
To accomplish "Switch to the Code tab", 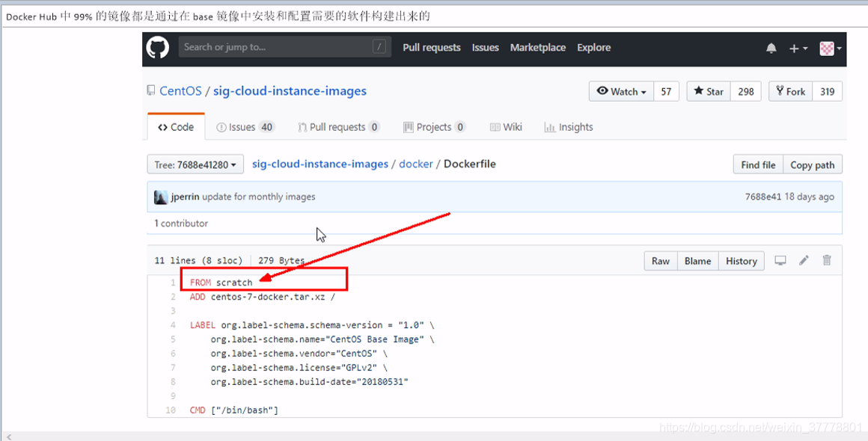I will (x=176, y=127).
